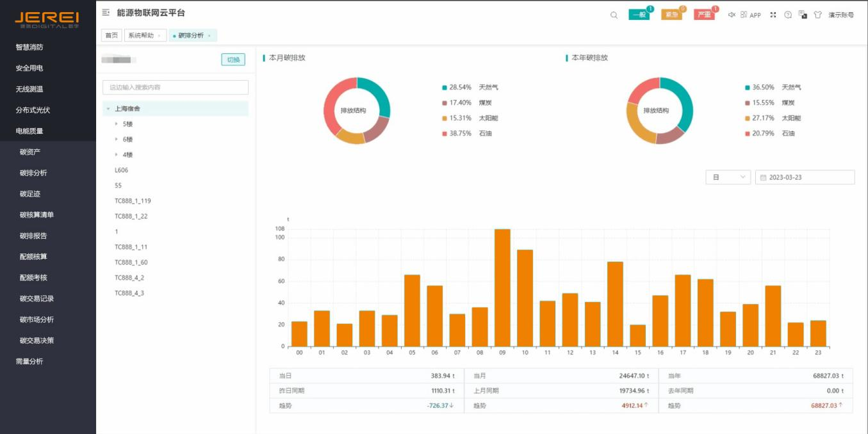Collapse the sidebar using the hamburger icon
The width and height of the screenshot is (868, 434).
[106, 13]
